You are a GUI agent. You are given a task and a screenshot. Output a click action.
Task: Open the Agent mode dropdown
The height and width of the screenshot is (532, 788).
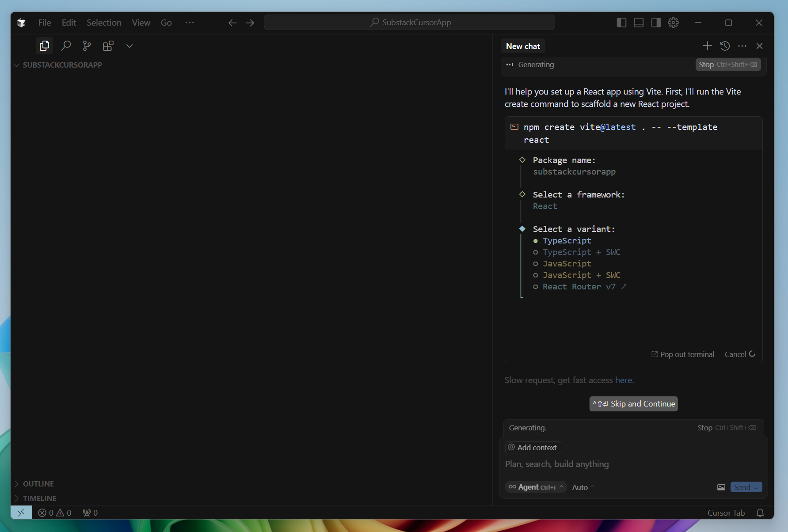(x=536, y=487)
